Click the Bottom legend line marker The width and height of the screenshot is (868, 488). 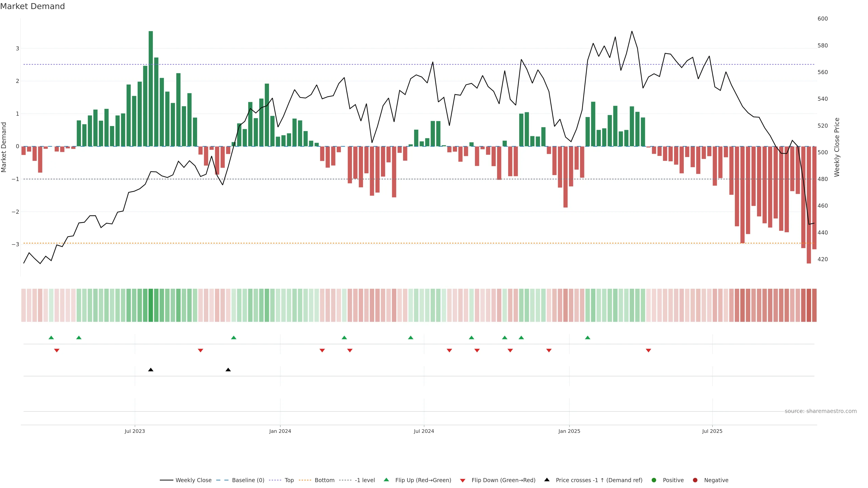[305, 480]
